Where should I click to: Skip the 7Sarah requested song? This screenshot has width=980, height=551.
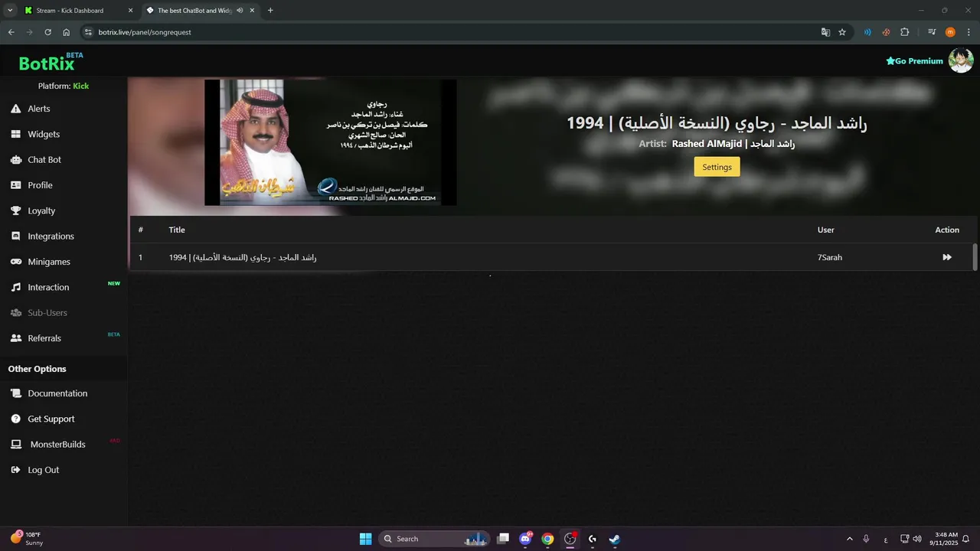(x=947, y=257)
